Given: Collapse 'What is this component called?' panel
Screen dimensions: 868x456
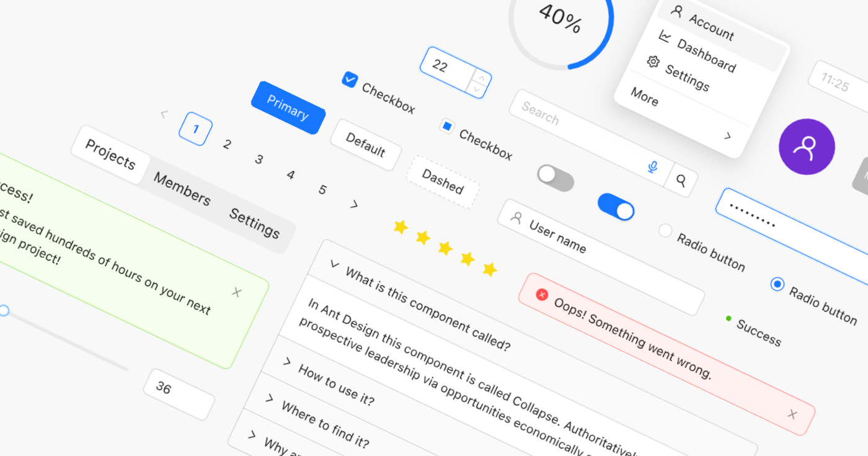Looking at the screenshot, I should click(x=335, y=264).
